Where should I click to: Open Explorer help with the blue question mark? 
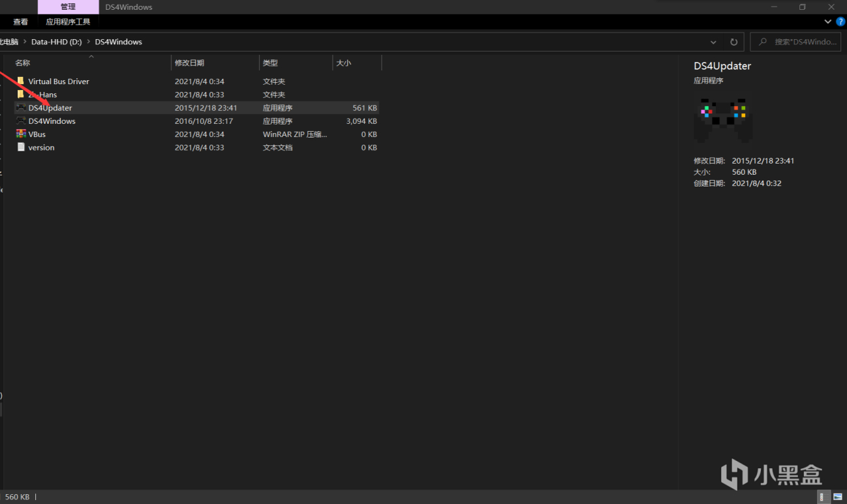840,22
